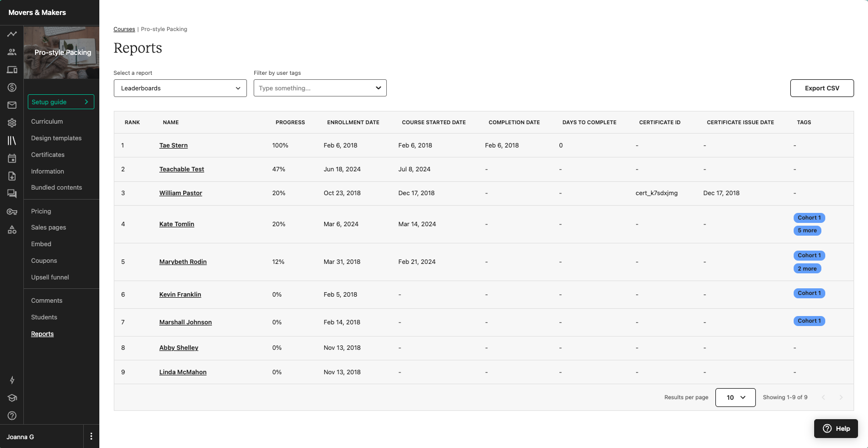Click the Help button

tap(836, 429)
